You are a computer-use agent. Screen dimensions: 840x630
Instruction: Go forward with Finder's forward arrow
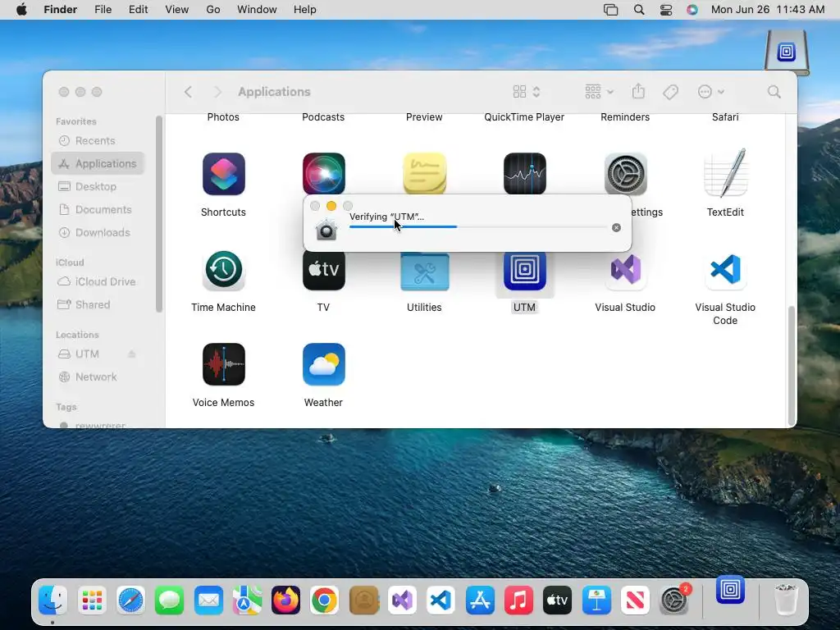217,92
